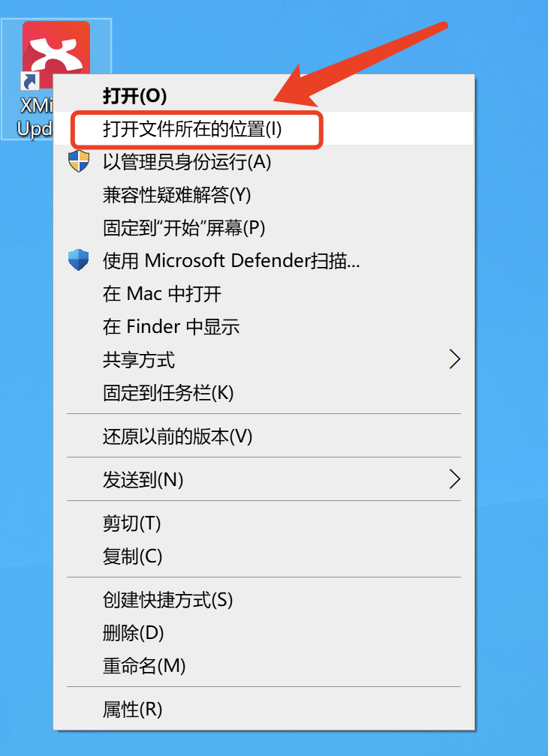Create shortcut via 创建快捷方式(S)
This screenshot has height=756, width=548.
point(167,600)
